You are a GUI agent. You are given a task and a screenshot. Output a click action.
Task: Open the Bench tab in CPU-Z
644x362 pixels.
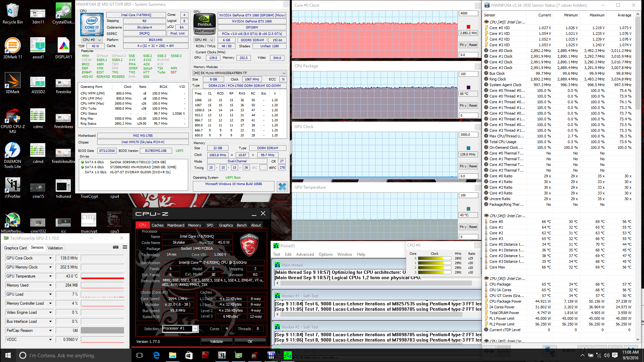(x=241, y=225)
